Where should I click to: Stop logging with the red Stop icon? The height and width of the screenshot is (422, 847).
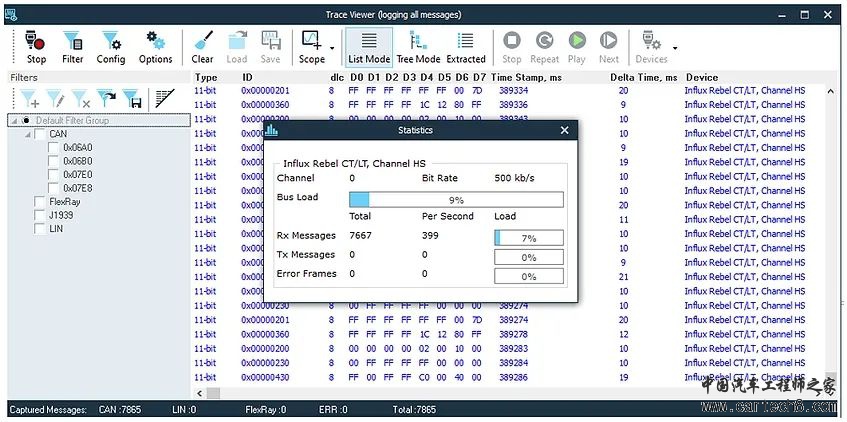[36, 48]
